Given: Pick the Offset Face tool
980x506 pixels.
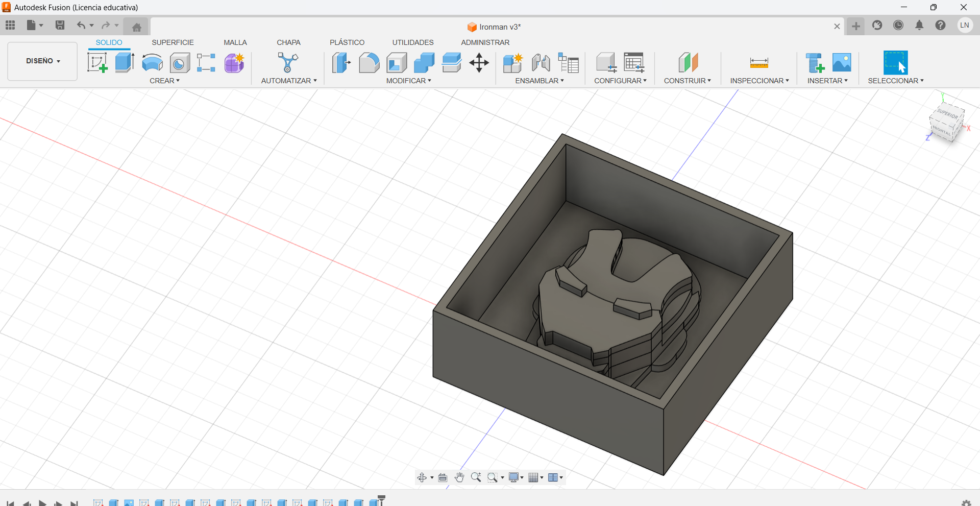Looking at the screenshot, I should pos(452,63).
